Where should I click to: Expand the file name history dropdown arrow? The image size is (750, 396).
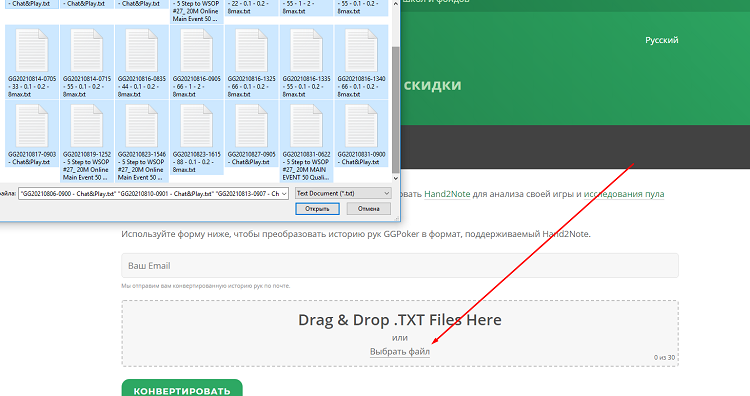click(x=284, y=194)
